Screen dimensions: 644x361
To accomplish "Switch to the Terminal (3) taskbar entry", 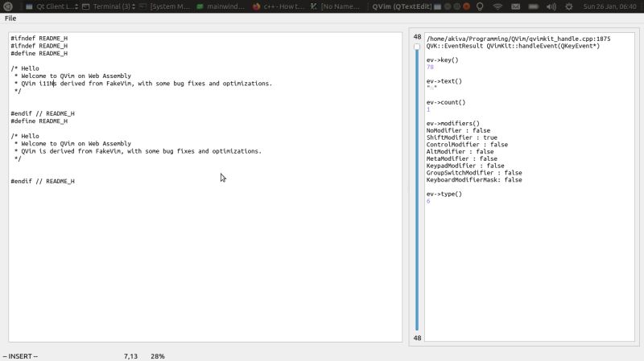I will 109,6.
